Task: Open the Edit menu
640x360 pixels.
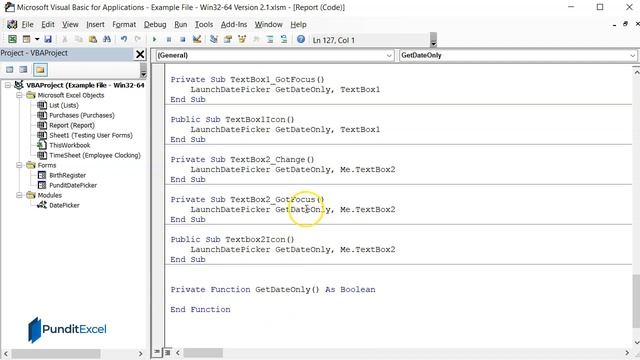Action: pos(48,24)
